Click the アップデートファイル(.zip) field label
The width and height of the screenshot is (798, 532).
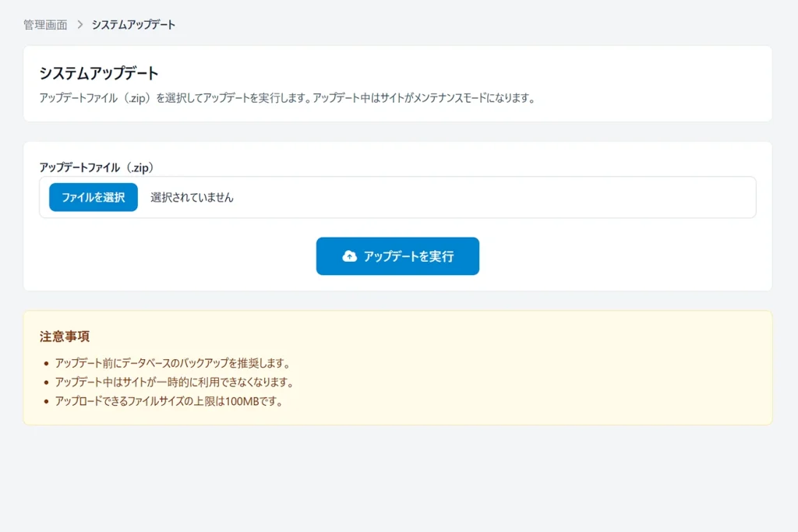tap(97, 167)
